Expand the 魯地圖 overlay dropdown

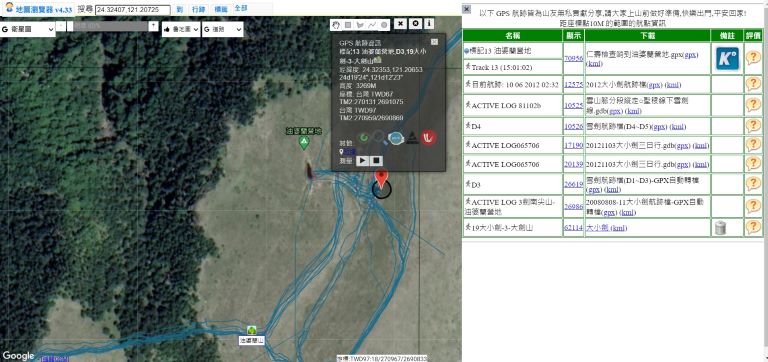(181, 29)
